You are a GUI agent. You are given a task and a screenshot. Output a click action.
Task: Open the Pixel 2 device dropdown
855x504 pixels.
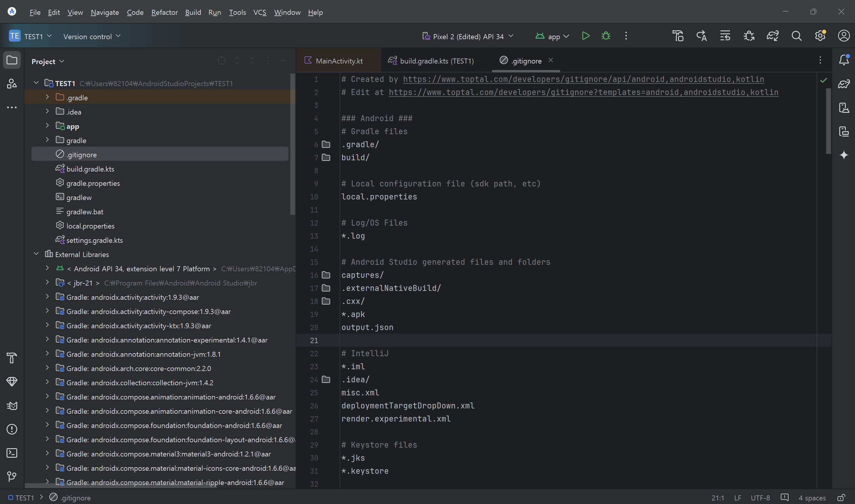coord(468,36)
